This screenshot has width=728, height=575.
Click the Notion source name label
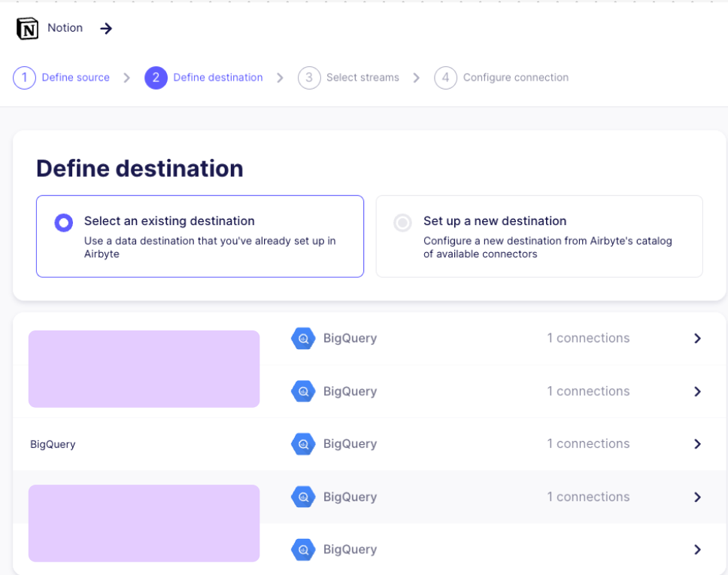65,28
